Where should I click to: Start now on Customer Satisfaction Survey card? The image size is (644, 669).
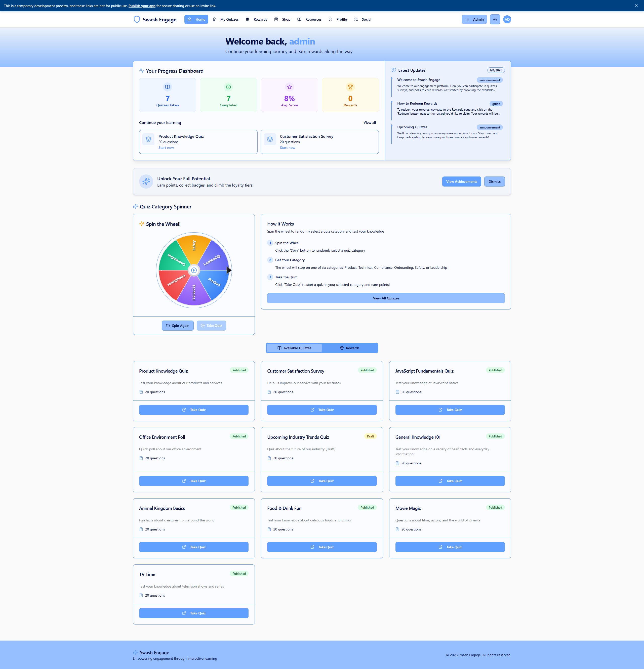(288, 148)
